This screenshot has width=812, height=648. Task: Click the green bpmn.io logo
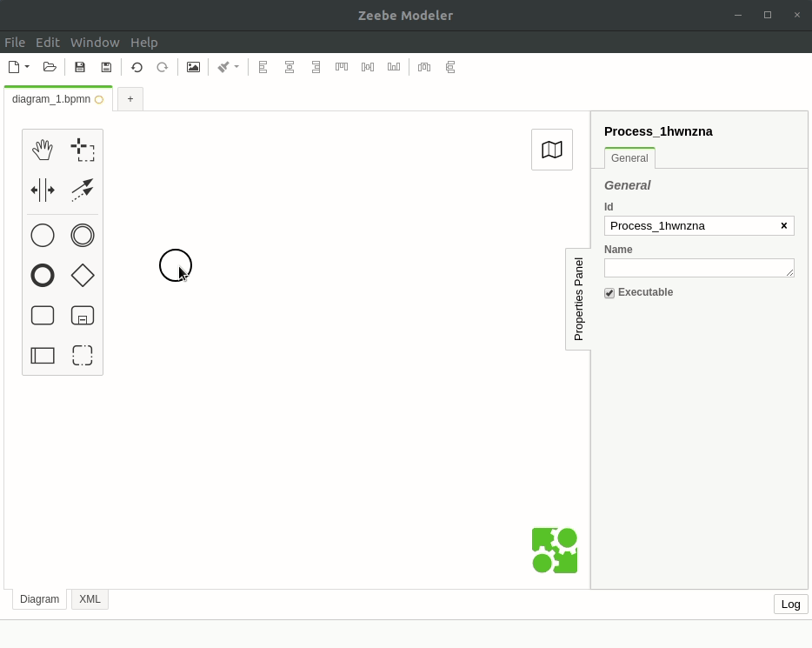[x=555, y=551]
